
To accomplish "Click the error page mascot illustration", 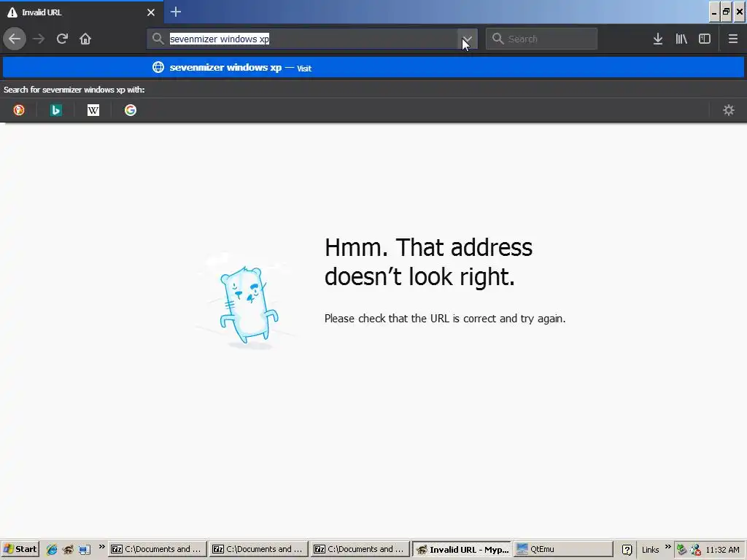I will point(245,301).
